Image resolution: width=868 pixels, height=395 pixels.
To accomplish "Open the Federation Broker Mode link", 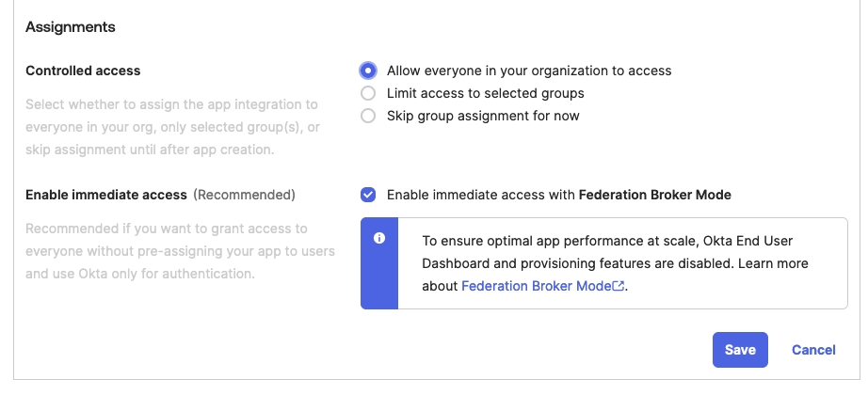I will point(536,287).
